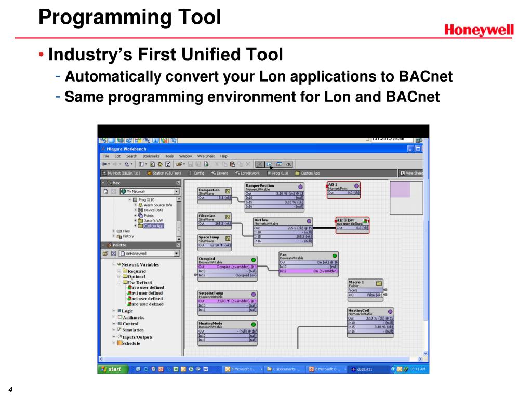Click the wire sheet overview thumbnail
This screenshot has height=399, width=532.
tap(406, 198)
